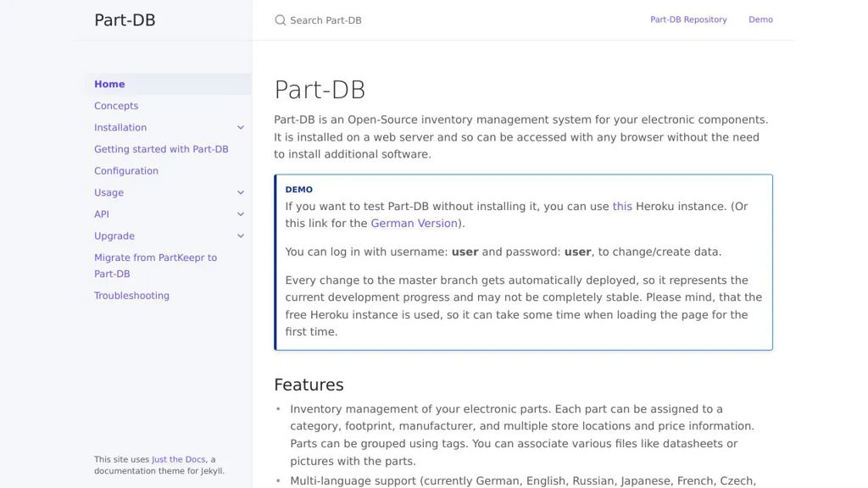868x488 pixels.
Task: Select Home in the sidebar
Action: click(109, 84)
